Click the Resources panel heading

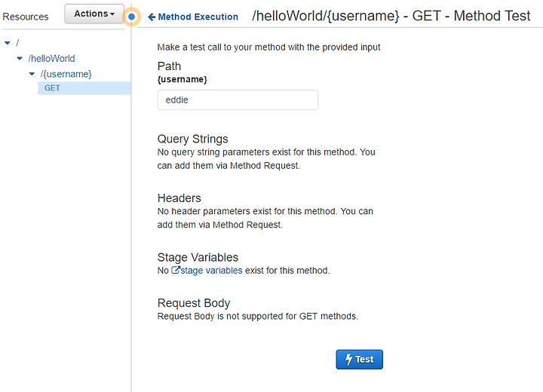tap(26, 17)
